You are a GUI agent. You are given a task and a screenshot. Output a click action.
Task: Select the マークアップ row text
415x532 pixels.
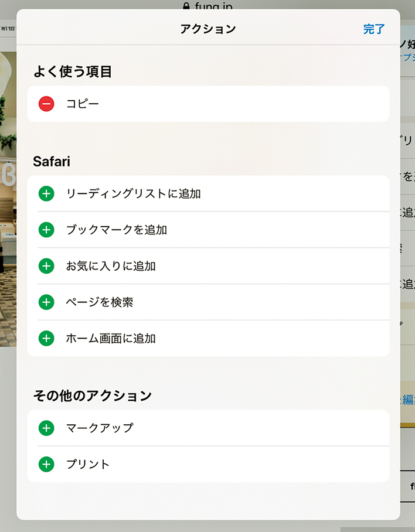(100, 428)
